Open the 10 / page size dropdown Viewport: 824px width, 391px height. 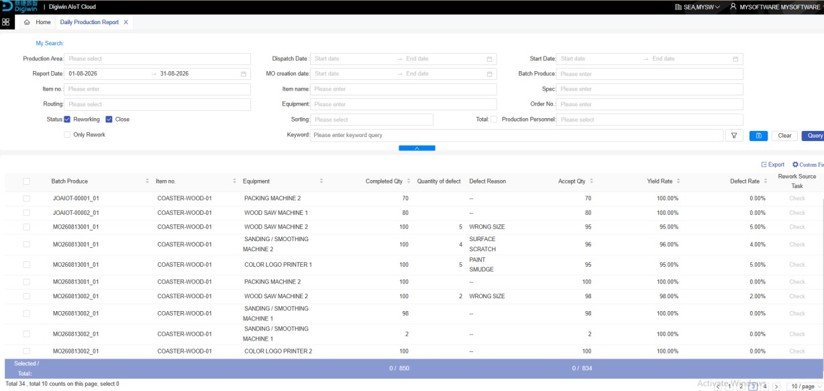(x=805, y=387)
